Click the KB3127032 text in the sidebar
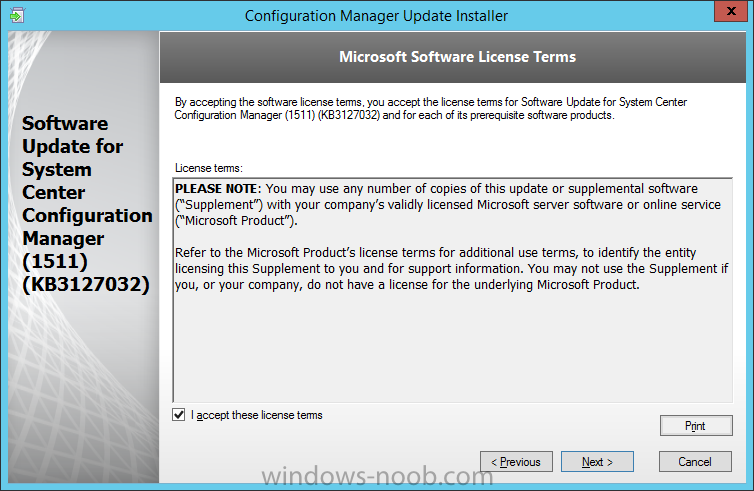Screen dimensions: 754x491 click(86, 284)
